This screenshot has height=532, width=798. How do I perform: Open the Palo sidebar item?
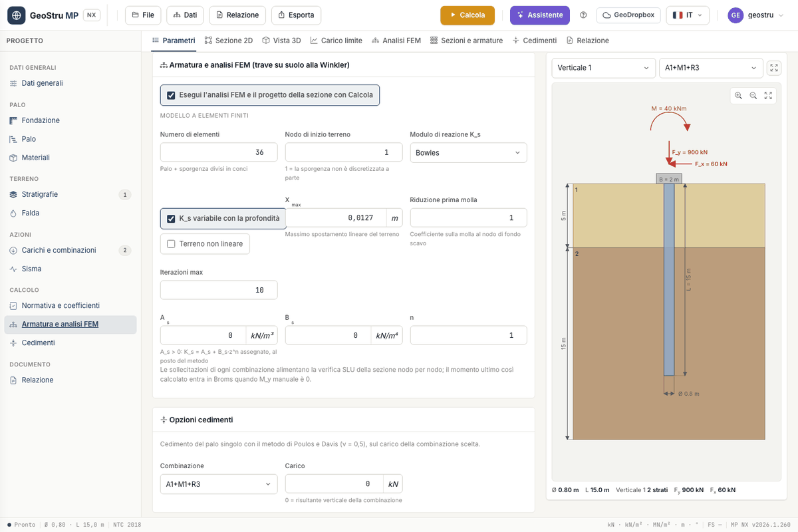tap(70, 139)
